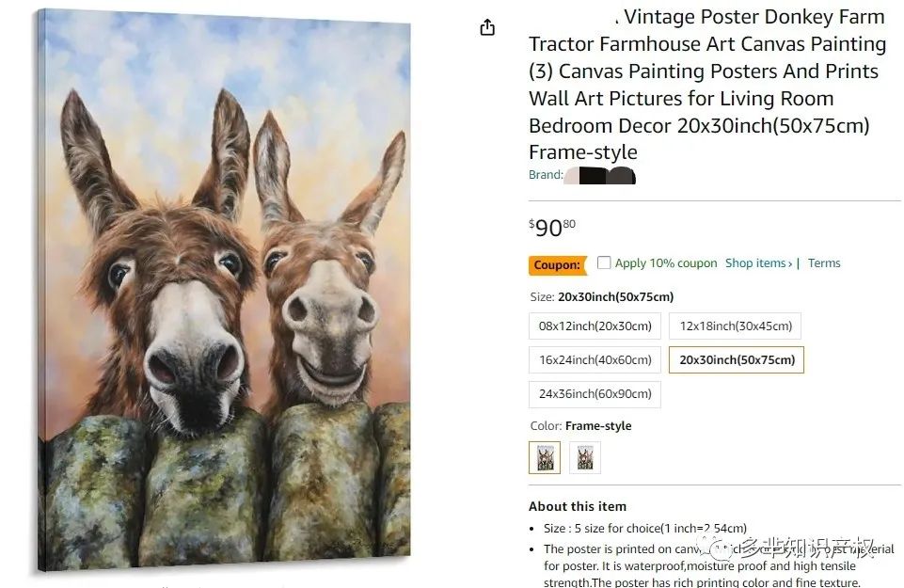Choose the 20x30inch(50x75cm) size

click(737, 359)
